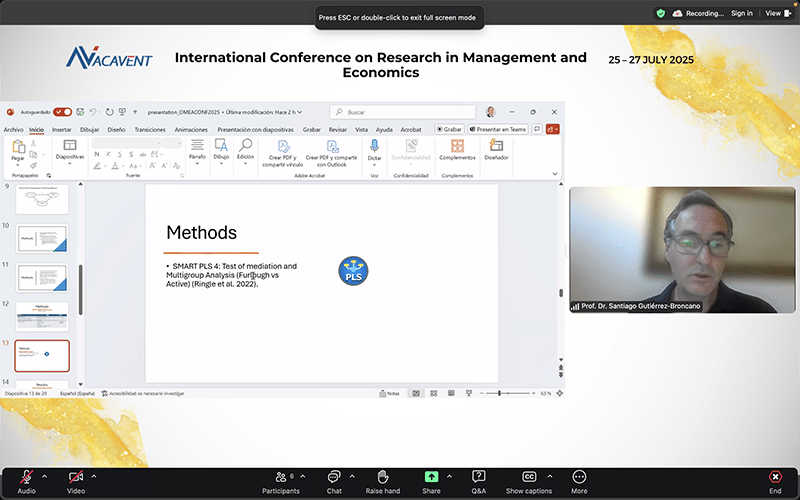800x500 pixels.
Task: Click the Dictar microphone icon
Action: pyautogui.click(x=374, y=146)
